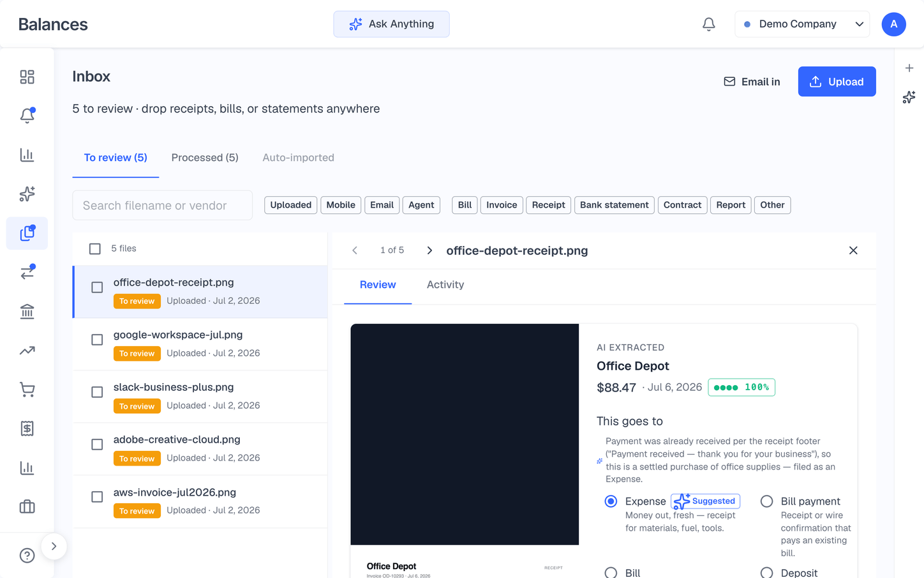
Task: Click the top bar notification bell
Action: click(x=708, y=24)
